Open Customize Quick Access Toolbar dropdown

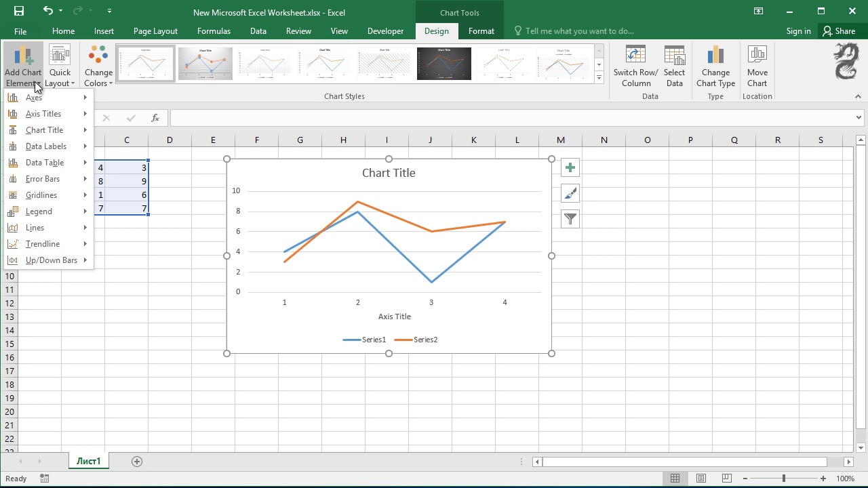pyautogui.click(x=110, y=11)
